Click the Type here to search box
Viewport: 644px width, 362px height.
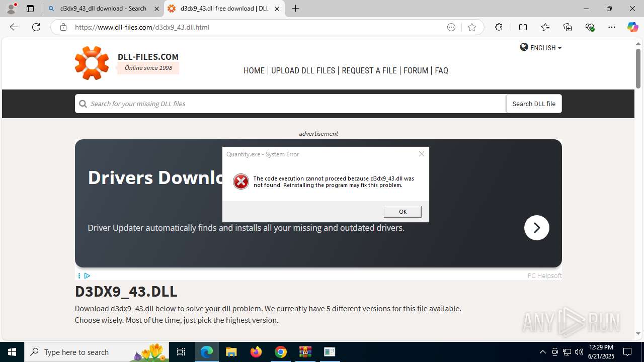click(97, 352)
